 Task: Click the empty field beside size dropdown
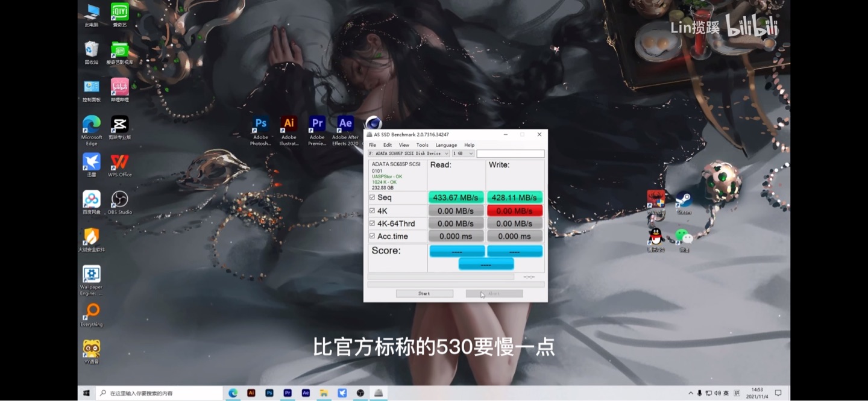point(511,154)
